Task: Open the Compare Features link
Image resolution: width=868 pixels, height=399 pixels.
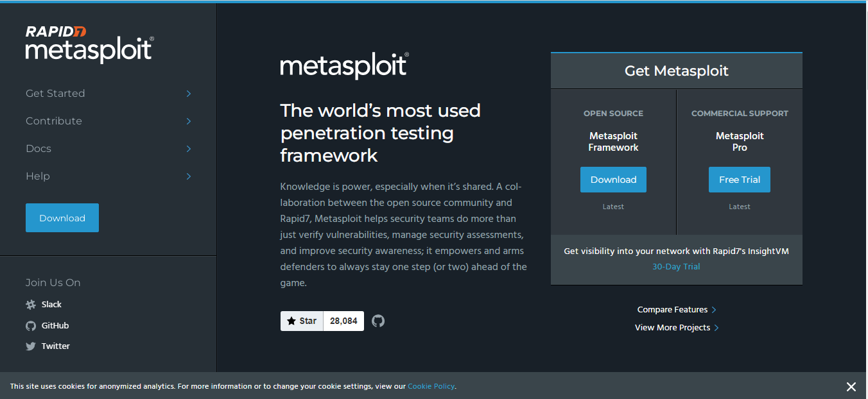Action: pyautogui.click(x=672, y=310)
